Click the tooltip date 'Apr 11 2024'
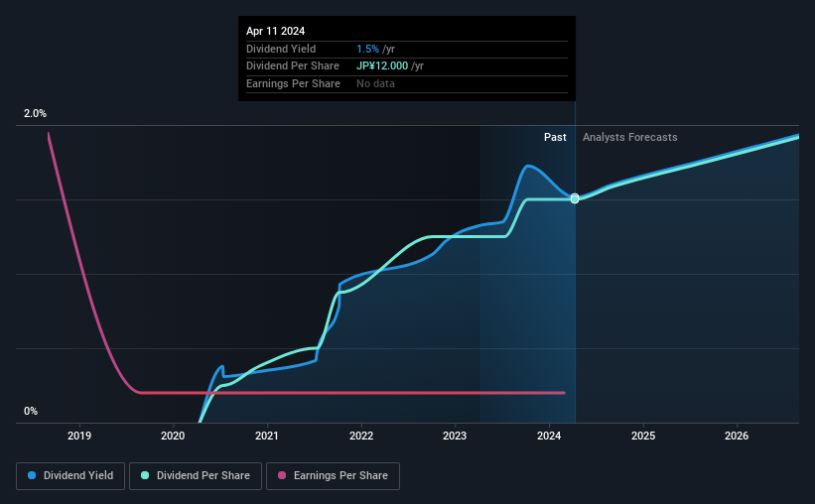 tap(276, 31)
